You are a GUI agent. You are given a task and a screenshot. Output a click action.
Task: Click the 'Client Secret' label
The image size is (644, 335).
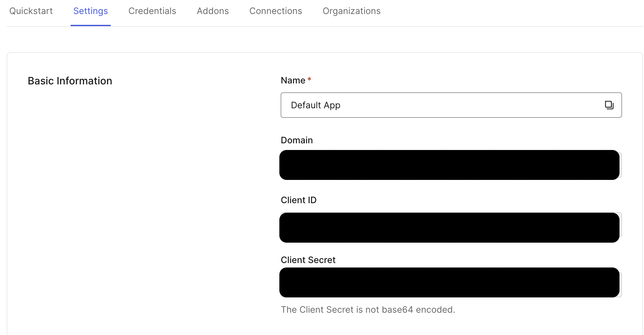[308, 260]
